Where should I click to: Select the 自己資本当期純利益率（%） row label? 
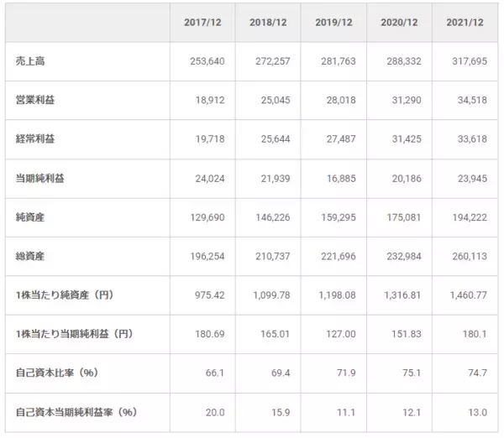[76, 412]
